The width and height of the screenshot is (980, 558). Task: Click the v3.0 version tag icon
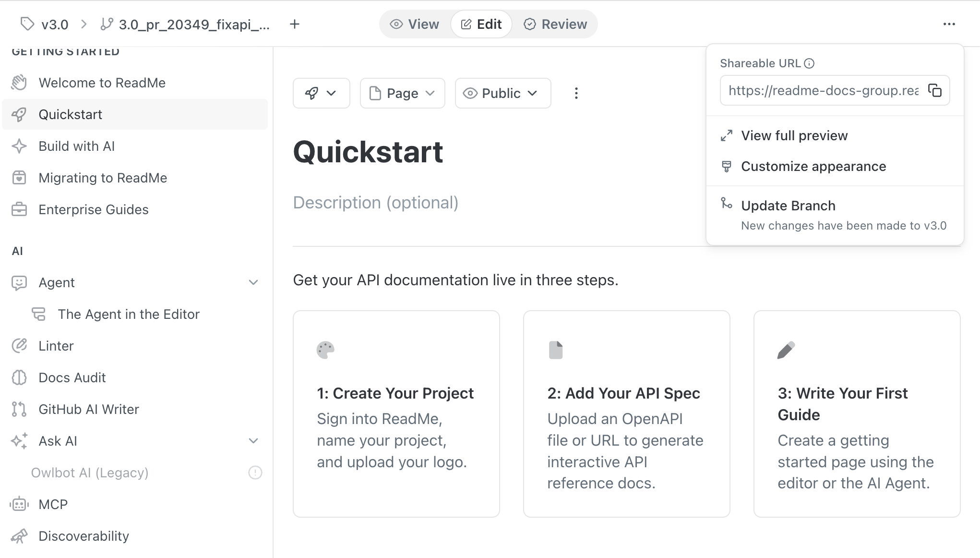pos(27,24)
